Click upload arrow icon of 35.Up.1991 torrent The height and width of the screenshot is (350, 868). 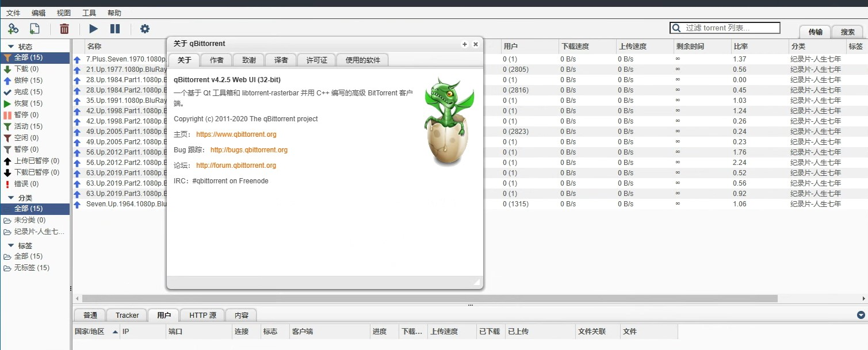(78, 101)
